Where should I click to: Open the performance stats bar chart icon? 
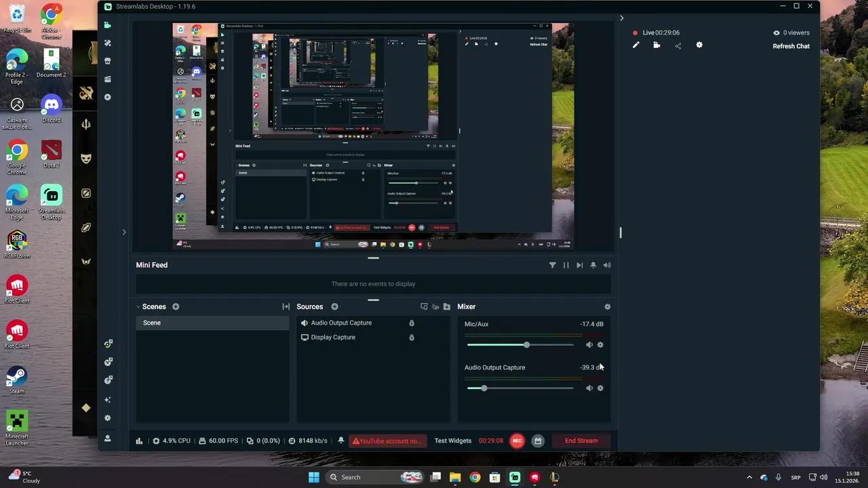click(139, 441)
